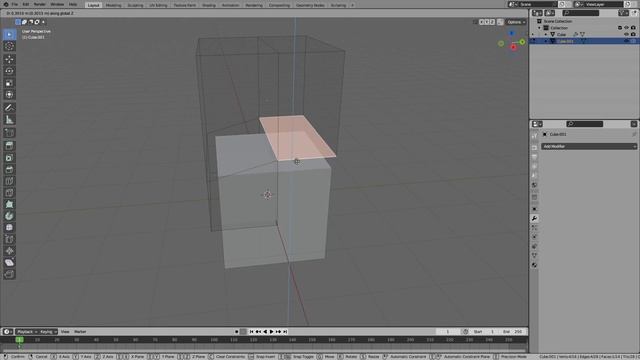This screenshot has width=640, height=360.
Task: Toggle Collection exclude checkbox in outliner
Action: (620, 28)
